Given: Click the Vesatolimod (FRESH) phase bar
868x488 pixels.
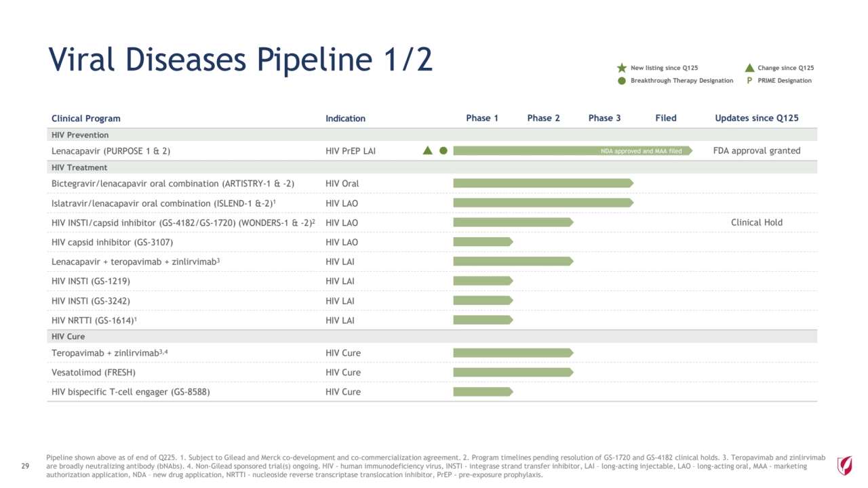Looking at the screenshot, I should coord(513,372).
